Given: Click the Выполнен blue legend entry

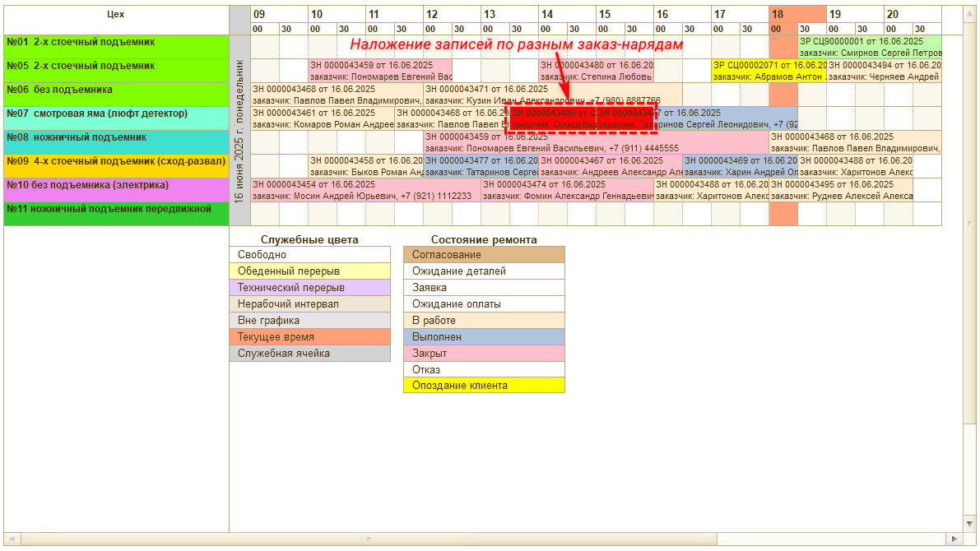Looking at the screenshot, I should click(484, 337).
